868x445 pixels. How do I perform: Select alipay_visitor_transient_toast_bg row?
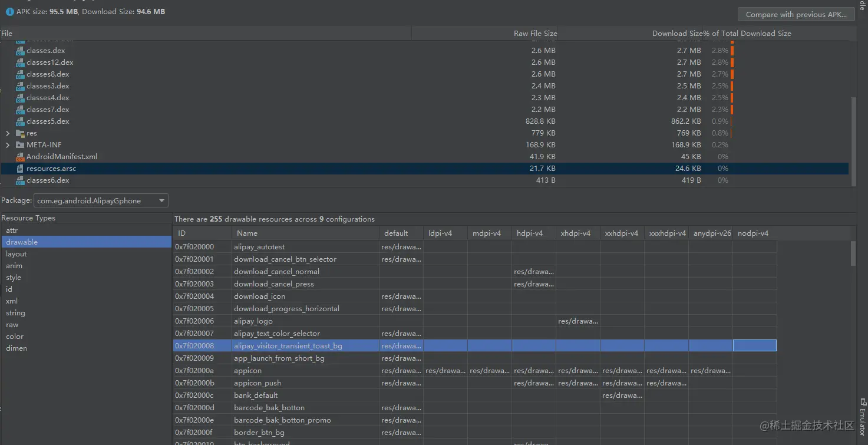point(475,346)
